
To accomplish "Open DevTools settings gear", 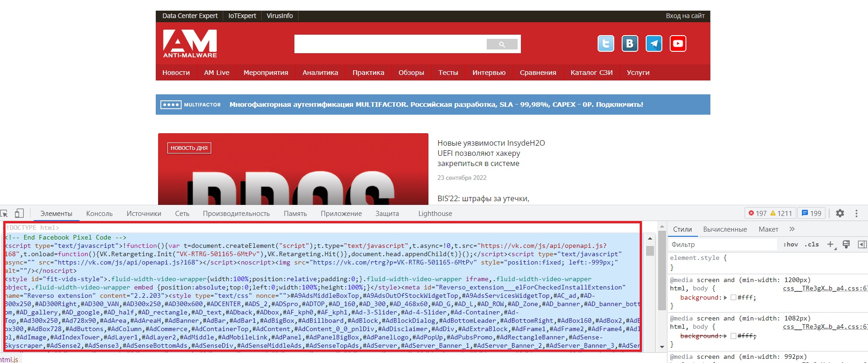I will click(840, 213).
